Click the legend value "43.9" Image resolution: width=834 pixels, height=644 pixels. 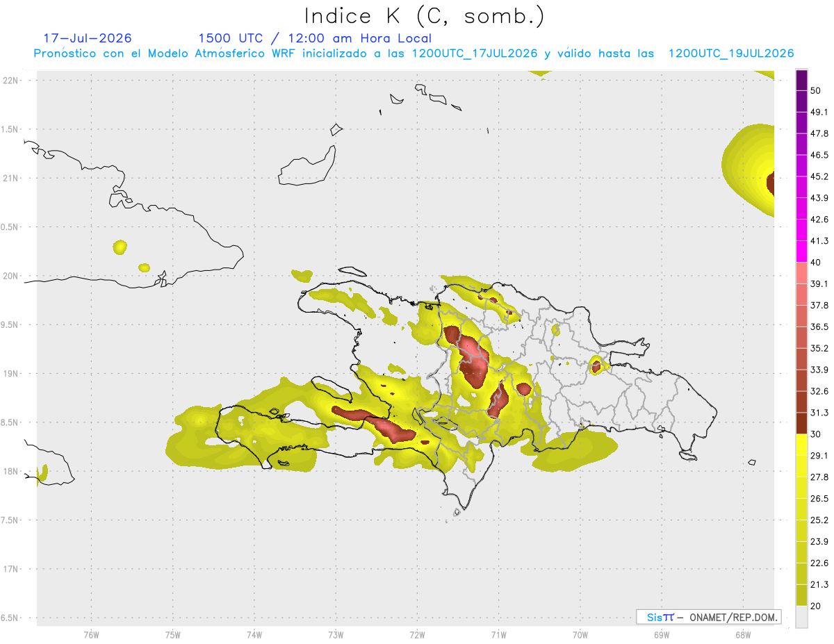(819, 198)
